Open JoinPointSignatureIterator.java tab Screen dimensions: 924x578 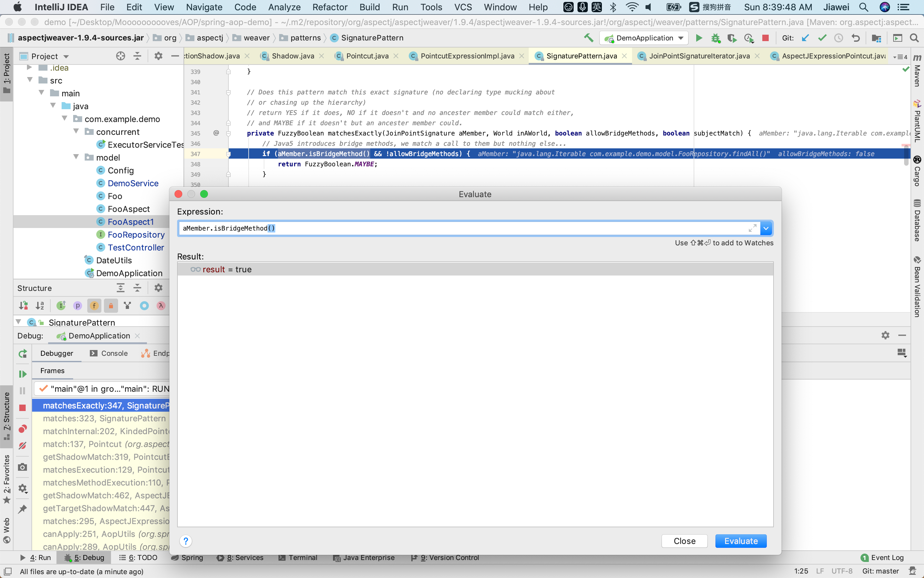point(699,56)
